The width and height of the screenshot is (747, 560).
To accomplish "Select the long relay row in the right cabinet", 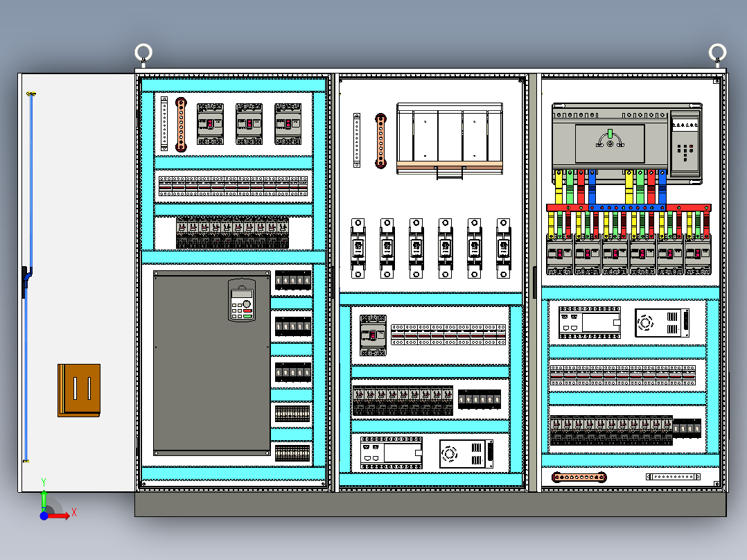I will point(611,430).
